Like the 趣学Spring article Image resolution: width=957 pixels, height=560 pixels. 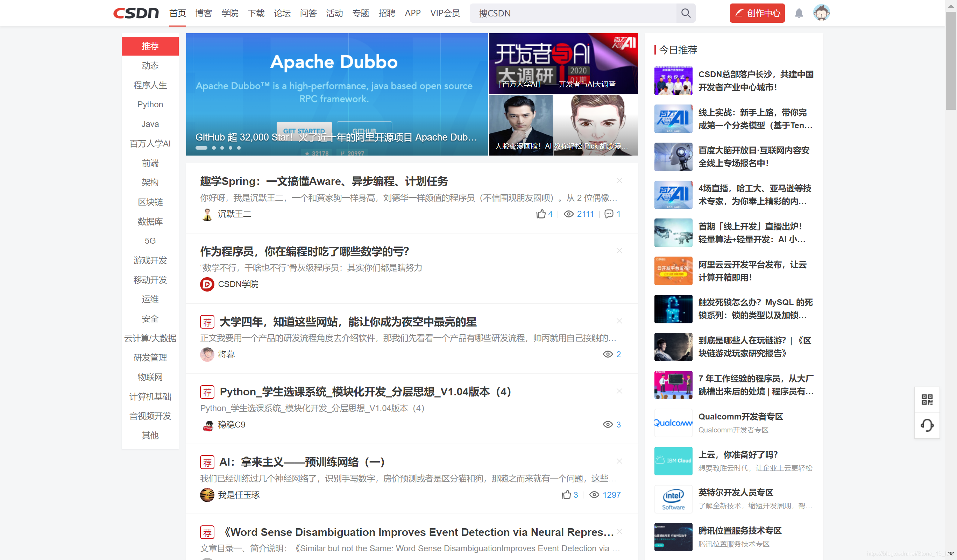[541, 214]
